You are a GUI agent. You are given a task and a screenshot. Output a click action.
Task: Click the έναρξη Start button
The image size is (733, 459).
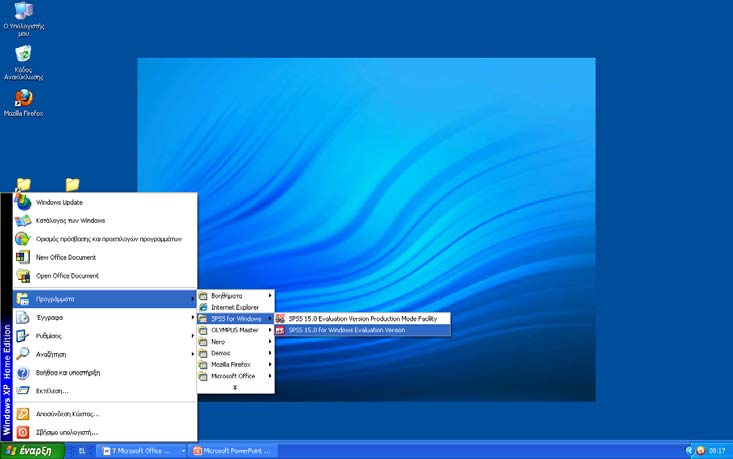point(32,451)
